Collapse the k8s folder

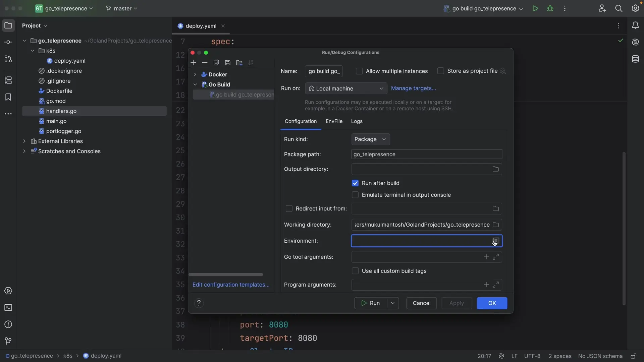coord(33,51)
